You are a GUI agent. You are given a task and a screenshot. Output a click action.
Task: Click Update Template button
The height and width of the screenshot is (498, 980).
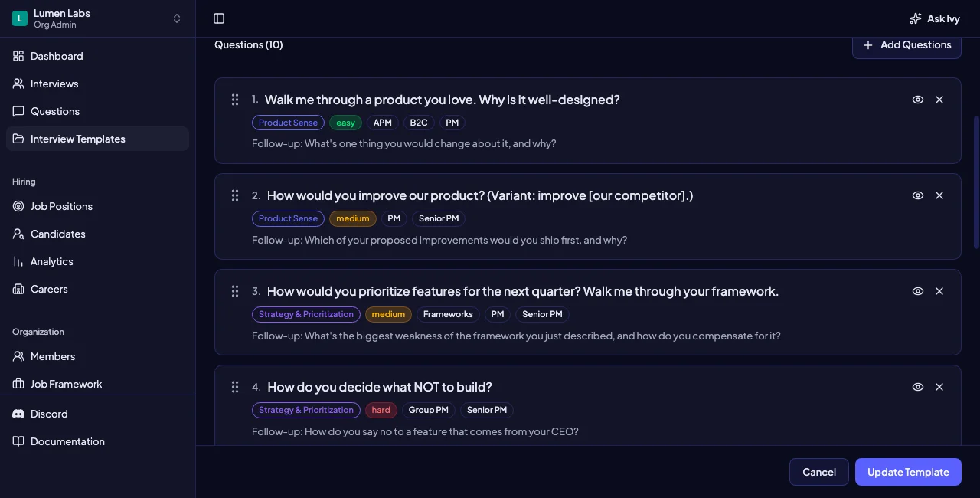(908, 472)
